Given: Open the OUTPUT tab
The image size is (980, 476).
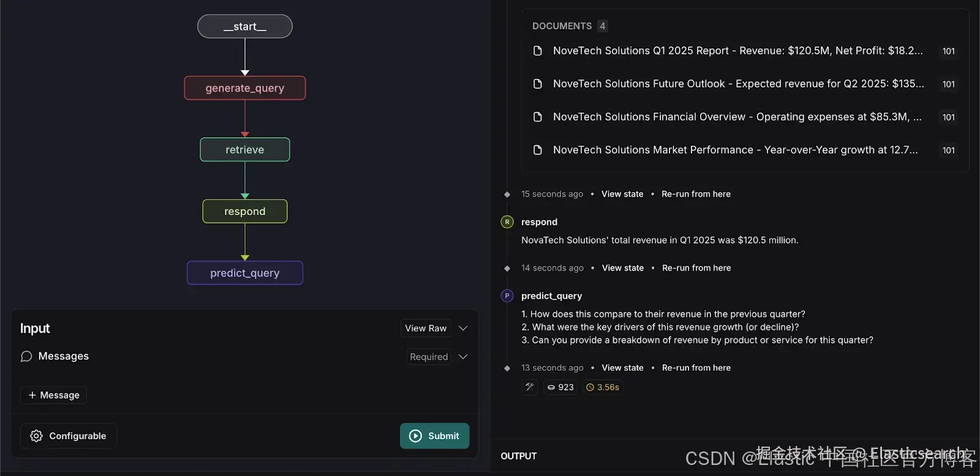Looking at the screenshot, I should pyautogui.click(x=519, y=456).
